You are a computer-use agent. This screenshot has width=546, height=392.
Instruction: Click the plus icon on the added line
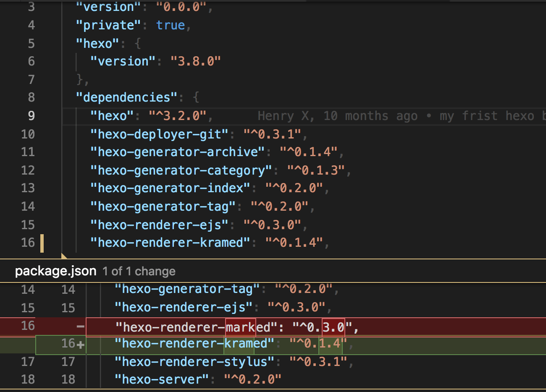81,345
